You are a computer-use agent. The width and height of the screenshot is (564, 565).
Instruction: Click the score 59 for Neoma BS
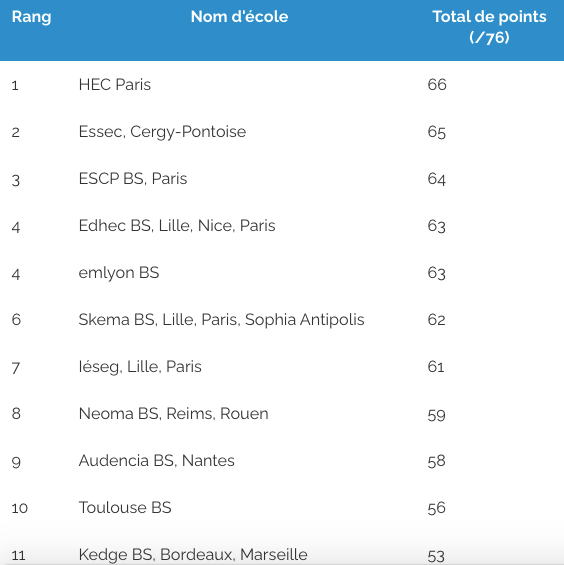point(436,415)
